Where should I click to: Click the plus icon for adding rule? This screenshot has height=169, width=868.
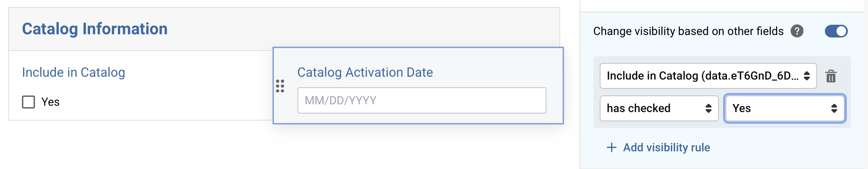point(611,147)
